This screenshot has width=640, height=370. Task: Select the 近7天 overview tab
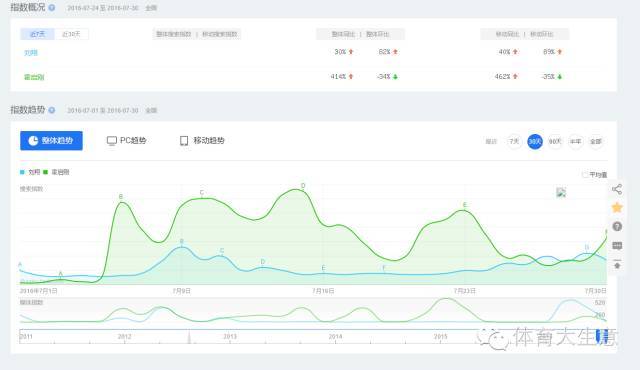[37, 34]
